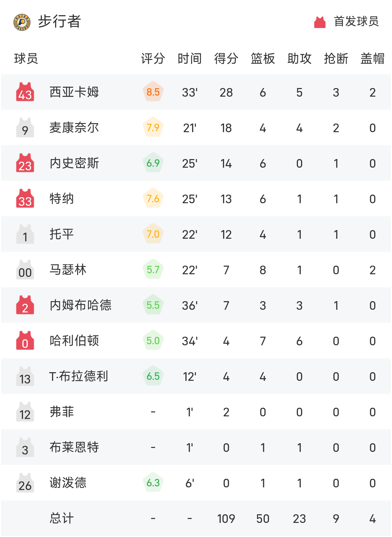The image size is (392, 537).
Task: Select the 内姆布哈德 player name
Action: coord(80,305)
